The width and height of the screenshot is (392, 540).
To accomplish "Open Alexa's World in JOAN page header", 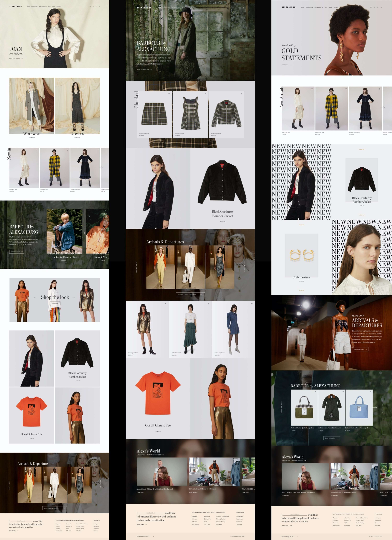I will pyautogui.click(x=43, y=7).
